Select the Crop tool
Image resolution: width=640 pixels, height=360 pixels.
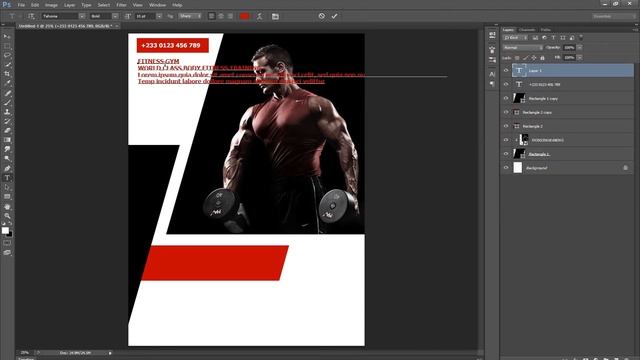[x=7, y=74]
